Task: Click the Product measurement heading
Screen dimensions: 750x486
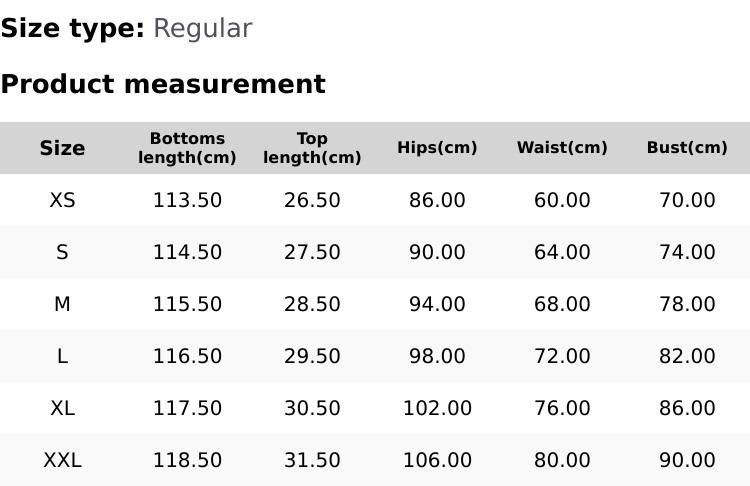Action: tap(163, 84)
